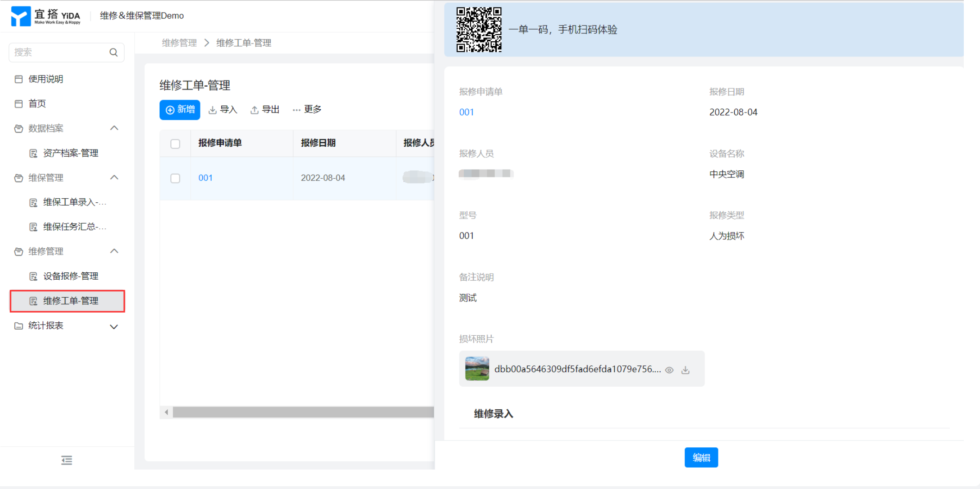The width and height of the screenshot is (980, 489).
Task: Click the blue 新增 button
Action: (x=180, y=110)
